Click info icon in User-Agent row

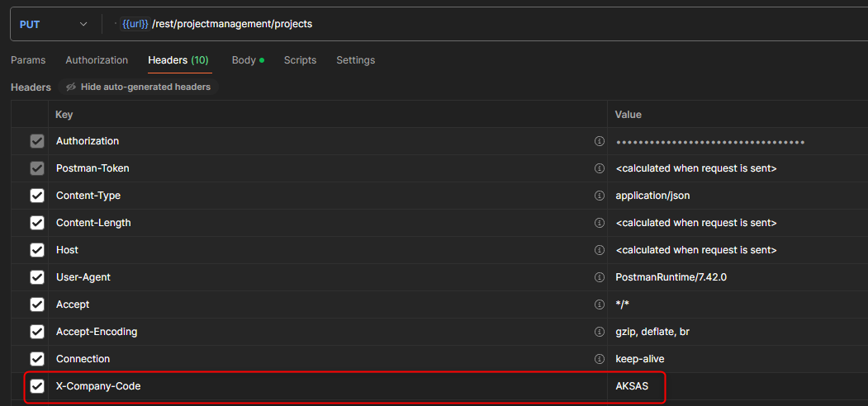600,277
